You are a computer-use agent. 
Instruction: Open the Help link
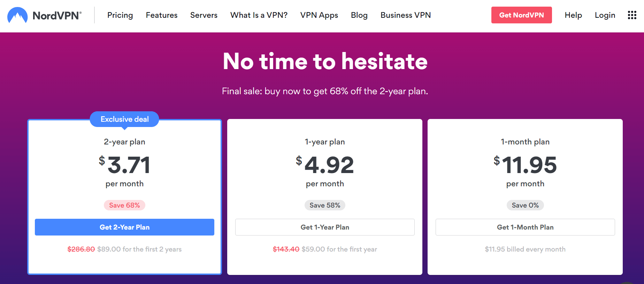(573, 15)
